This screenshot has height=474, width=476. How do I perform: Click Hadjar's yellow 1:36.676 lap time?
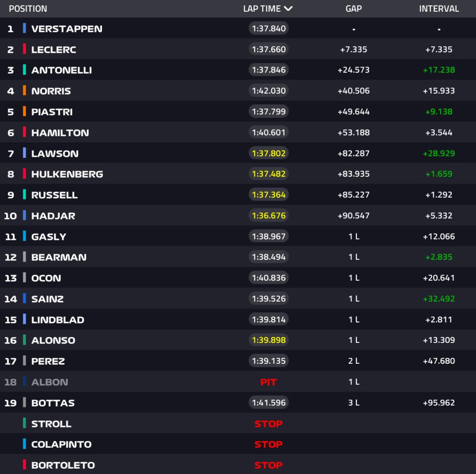(x=269, y=216)
